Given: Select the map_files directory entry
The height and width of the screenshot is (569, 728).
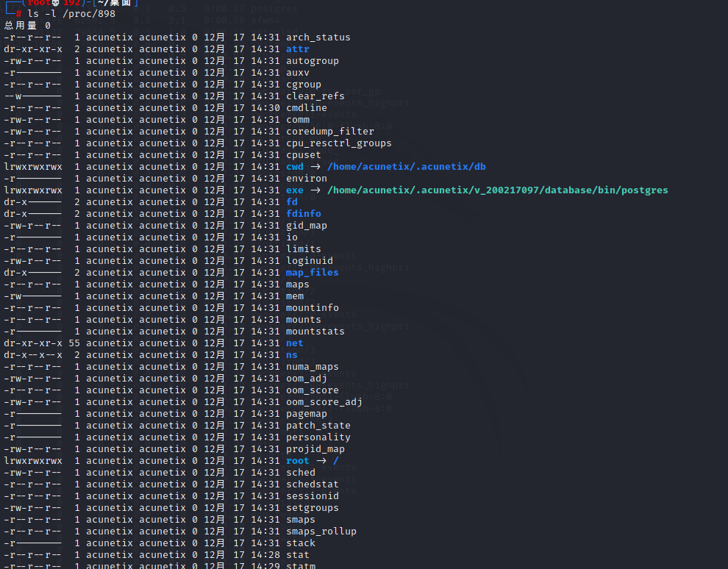Looking at the screenshot, I should 312,273.
